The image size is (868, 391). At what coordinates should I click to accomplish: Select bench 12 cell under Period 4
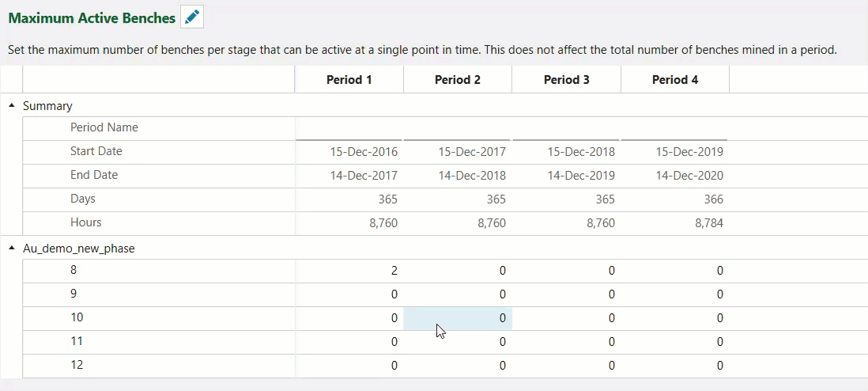(x=674, y=366)
